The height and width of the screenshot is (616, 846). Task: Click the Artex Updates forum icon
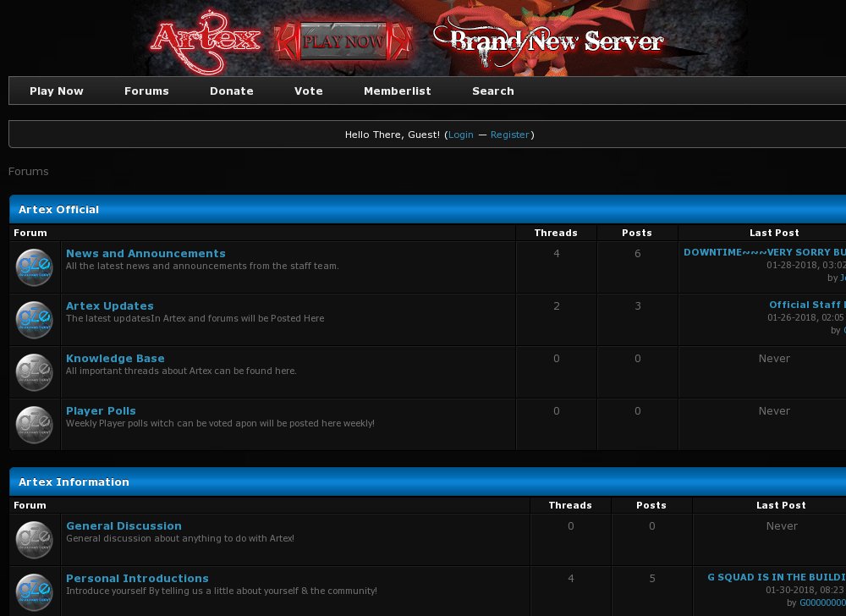[x=34, y=319]
